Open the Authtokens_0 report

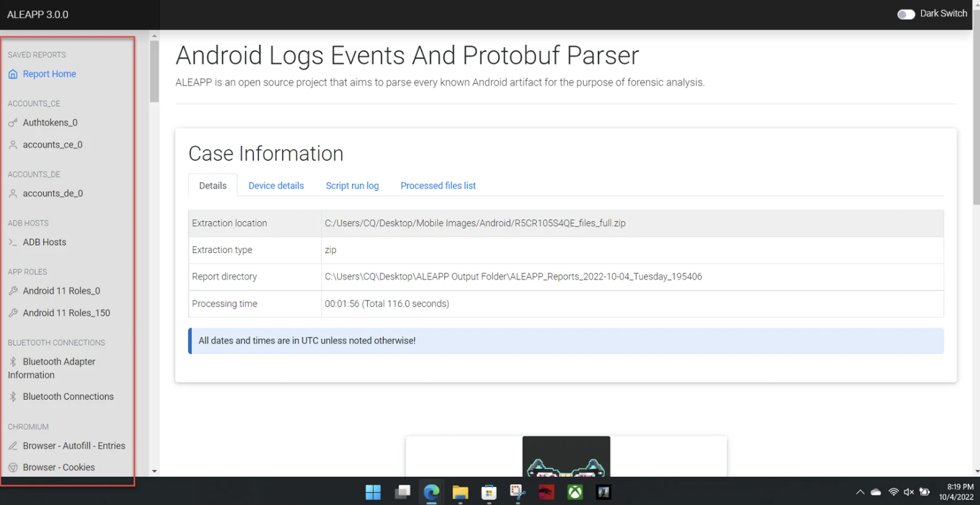pyautogui.click(x=50, y=123)
